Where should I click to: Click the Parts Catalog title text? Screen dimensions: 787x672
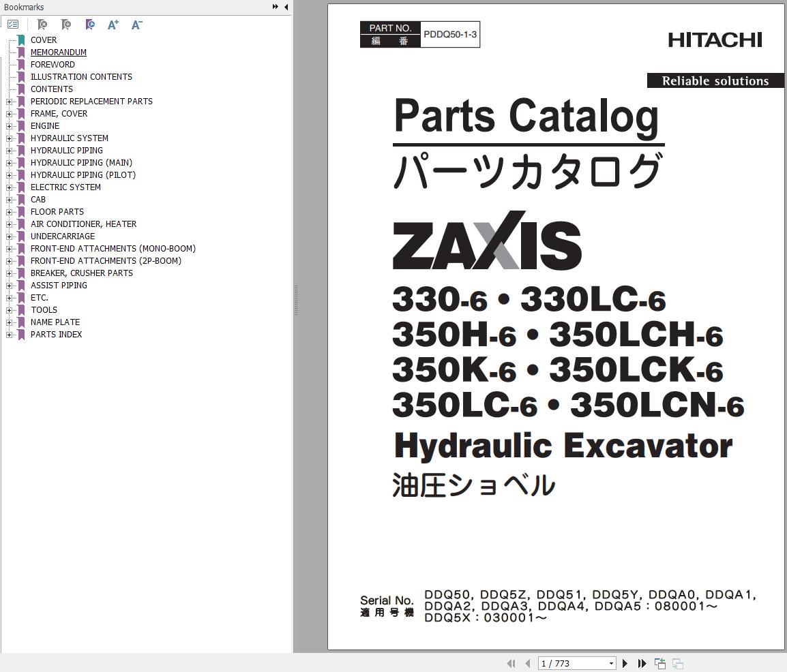point(526,117)
